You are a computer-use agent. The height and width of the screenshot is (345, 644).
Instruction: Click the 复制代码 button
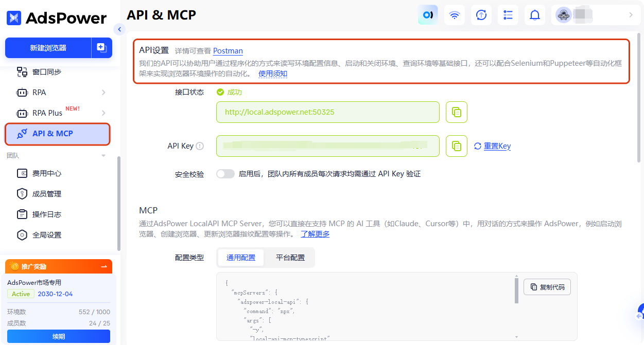click(547, 287)
